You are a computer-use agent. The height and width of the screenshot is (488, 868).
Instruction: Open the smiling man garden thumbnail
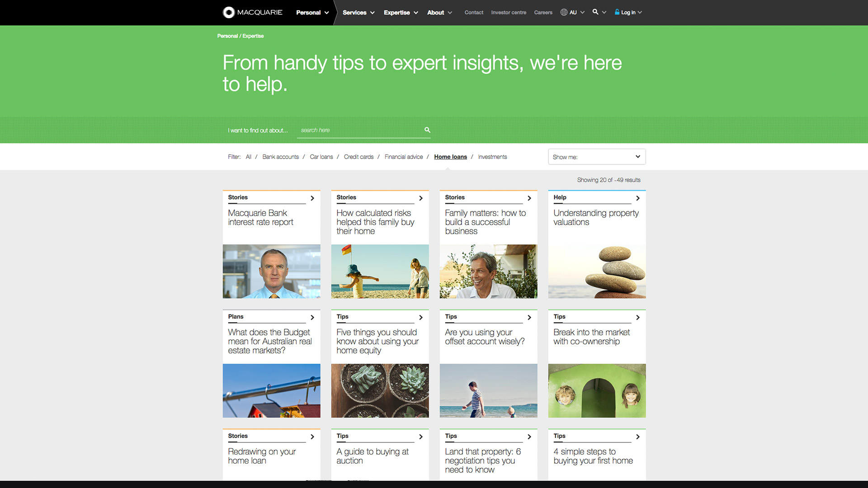488,271
